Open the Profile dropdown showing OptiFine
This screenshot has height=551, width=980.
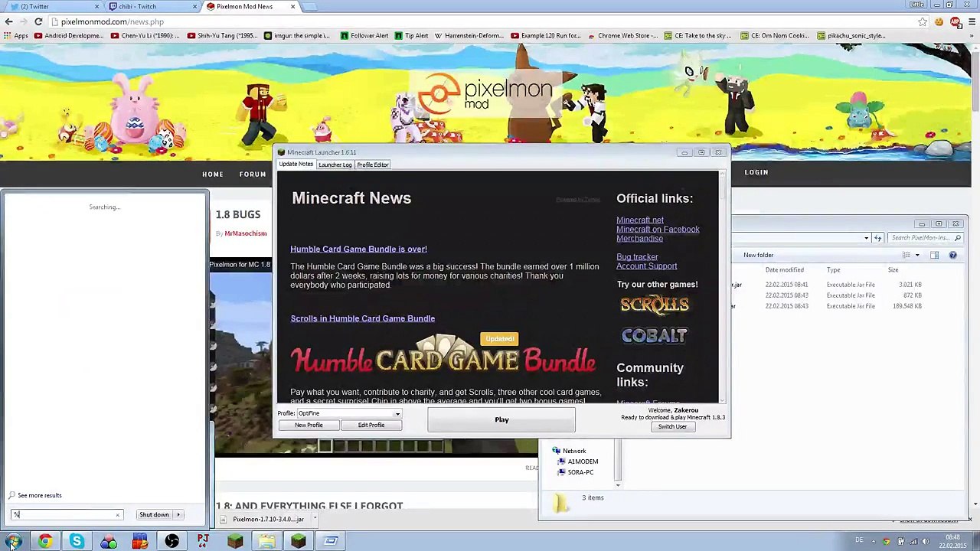point(349,413)
